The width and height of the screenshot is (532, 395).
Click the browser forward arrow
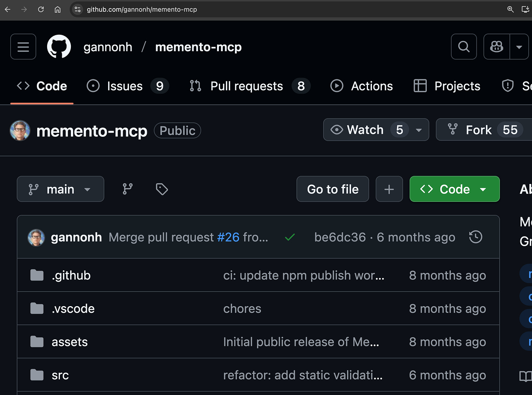[24, 10]
